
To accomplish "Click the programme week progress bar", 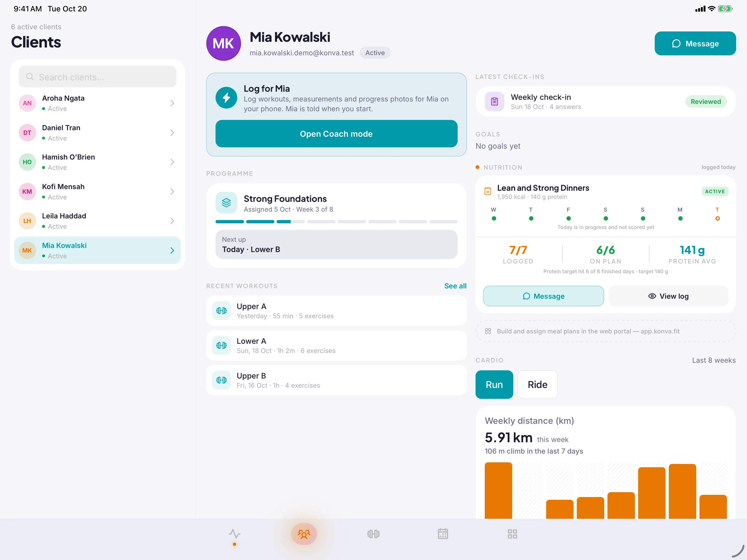I will pyautogui.click(x=336, y=222).
